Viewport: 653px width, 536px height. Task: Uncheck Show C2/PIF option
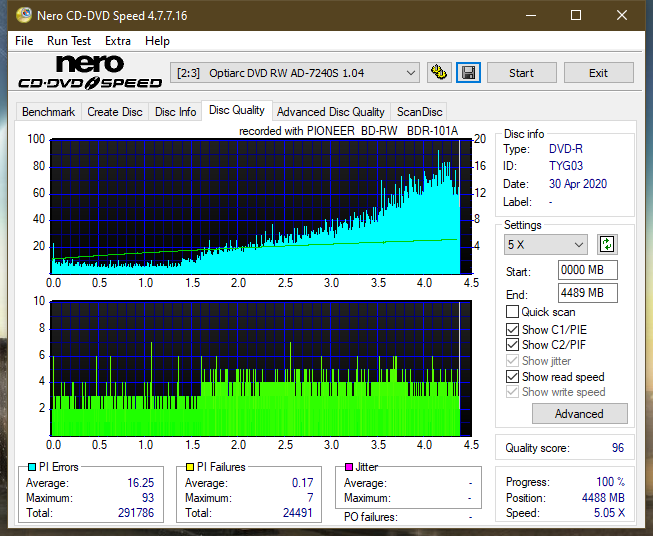click(512, 345)
